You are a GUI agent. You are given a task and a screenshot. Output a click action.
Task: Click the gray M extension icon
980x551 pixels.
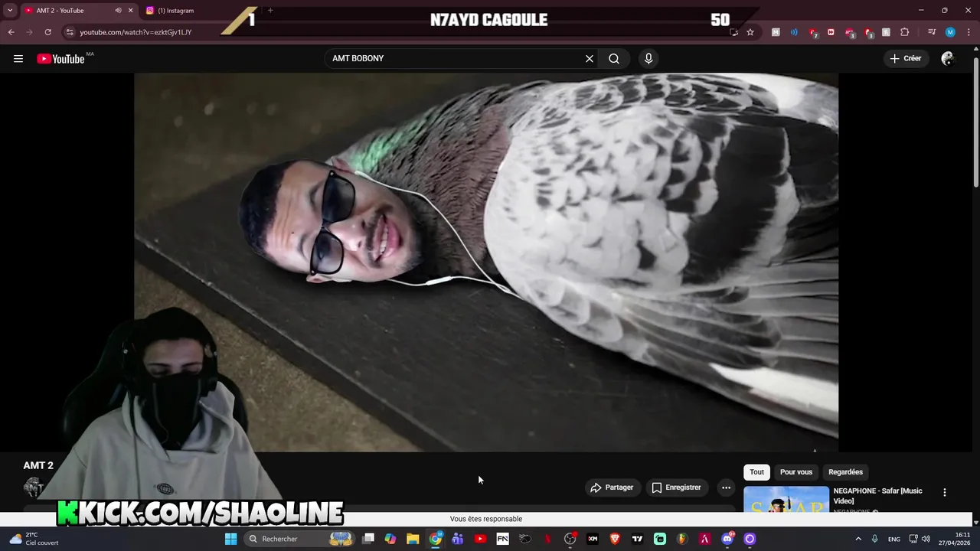click(776, 32)
